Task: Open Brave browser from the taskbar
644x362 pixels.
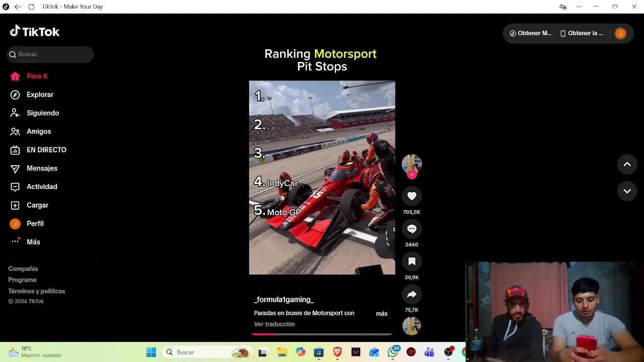Action: (337, 352)
